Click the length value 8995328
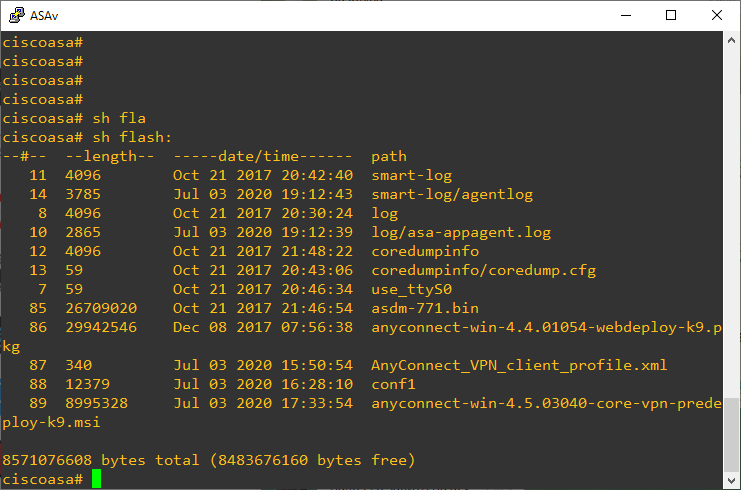 tap(96, 403)
